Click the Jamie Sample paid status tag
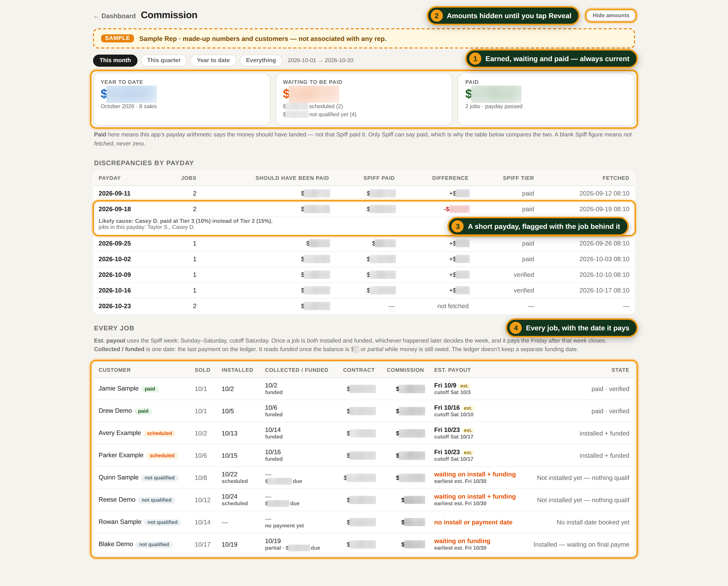The width and height of the screenshot is (728, 586). (x=150, y=389)
